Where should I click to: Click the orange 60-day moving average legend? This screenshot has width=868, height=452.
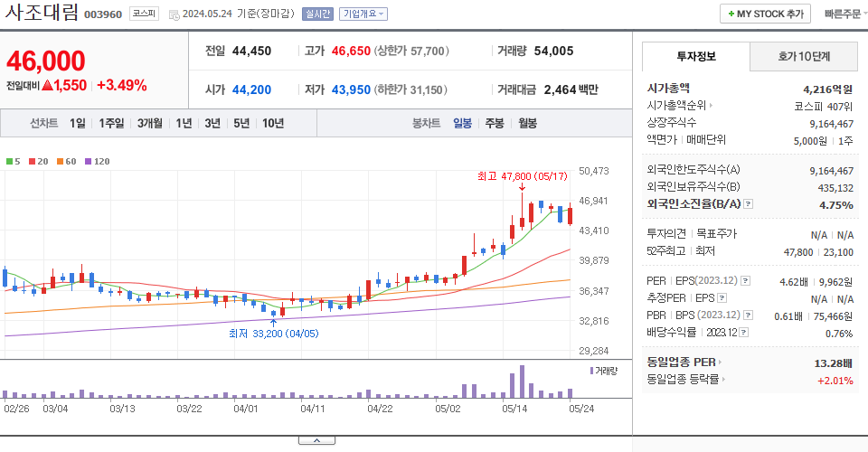(66, 162)
